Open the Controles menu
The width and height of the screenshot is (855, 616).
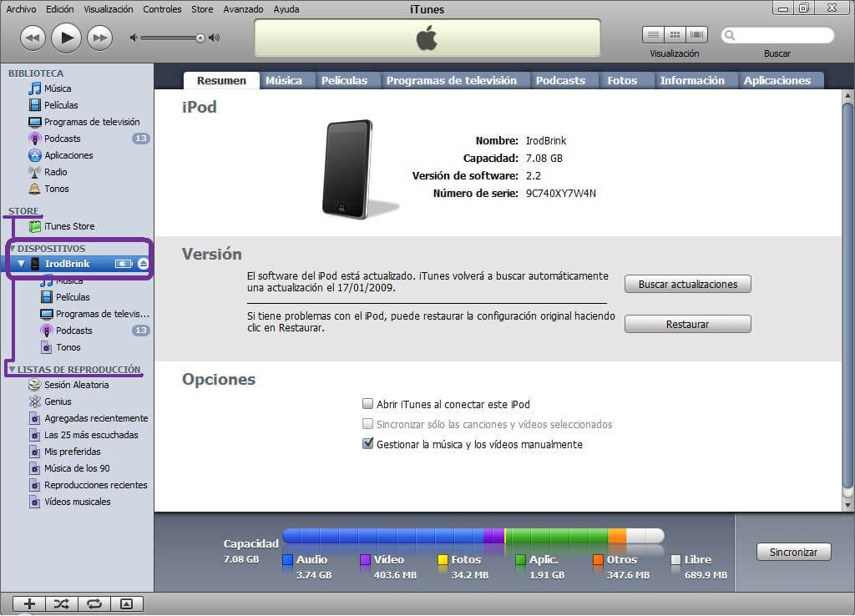(162, 9)
